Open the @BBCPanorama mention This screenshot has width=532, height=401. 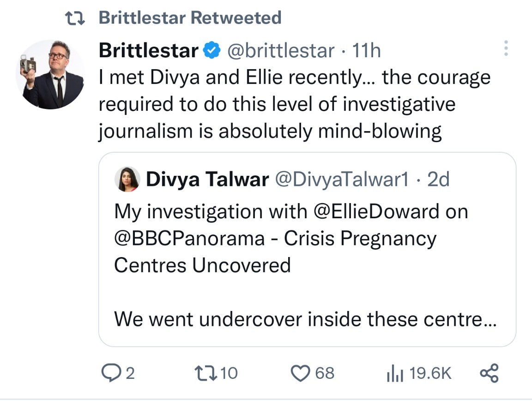pyautogui.click(x=189, y=239)
